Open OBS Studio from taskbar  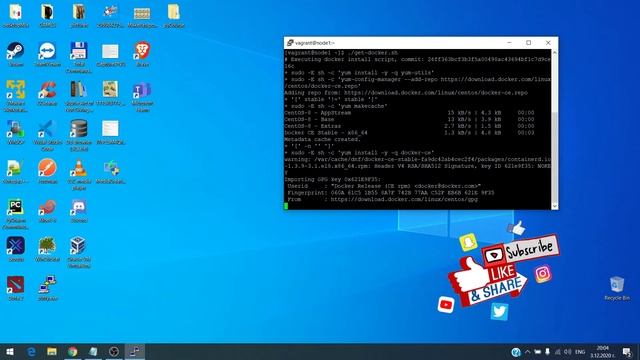click(x=114, y=351)
